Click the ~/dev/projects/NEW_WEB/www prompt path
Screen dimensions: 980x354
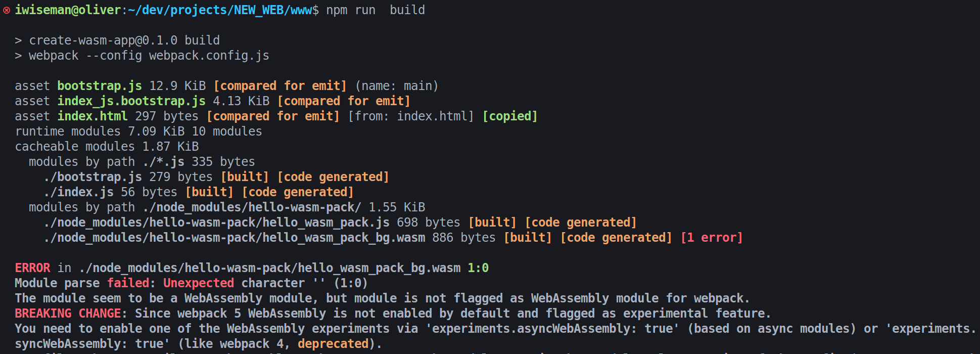pos(220,10)
